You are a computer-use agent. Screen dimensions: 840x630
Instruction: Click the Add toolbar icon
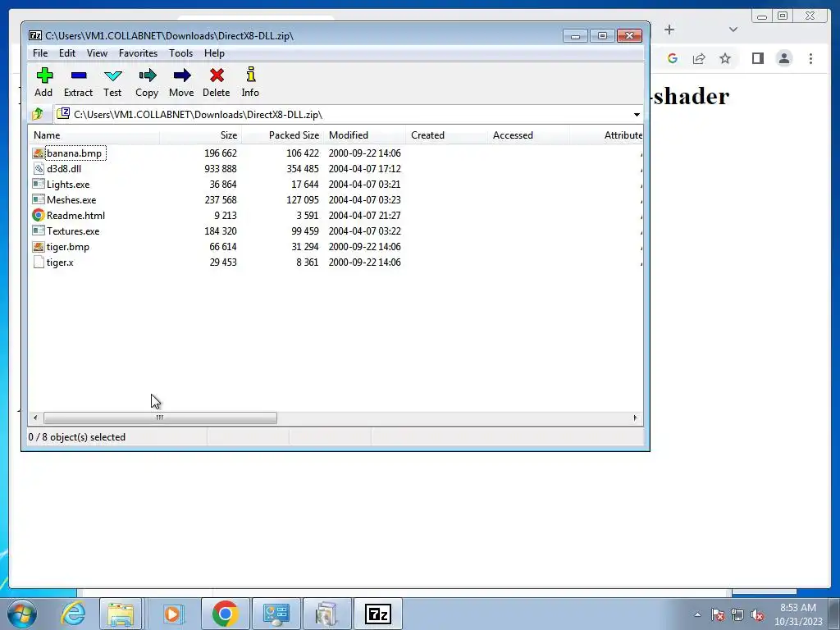pyautogui.click(x=44, y=75)
